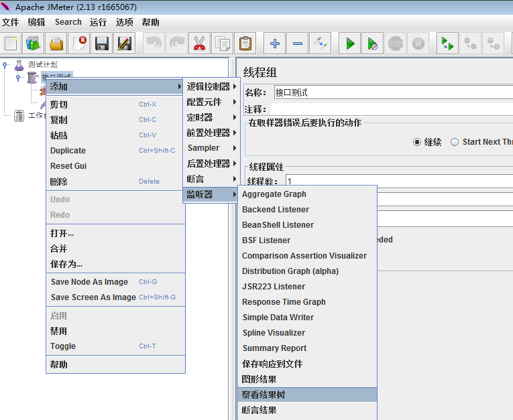Cut with the scissors icon
513x420 pixels.
[x=199, y=43]
